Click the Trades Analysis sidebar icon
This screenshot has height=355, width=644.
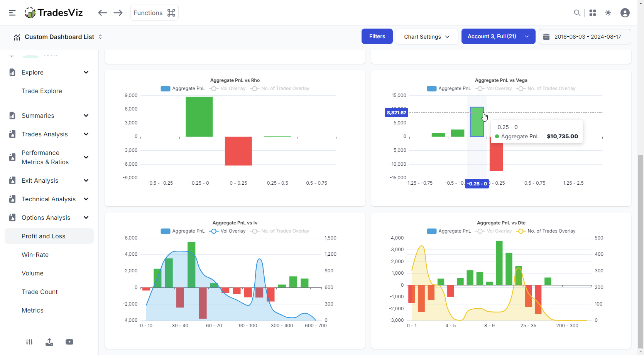[12, 134]
